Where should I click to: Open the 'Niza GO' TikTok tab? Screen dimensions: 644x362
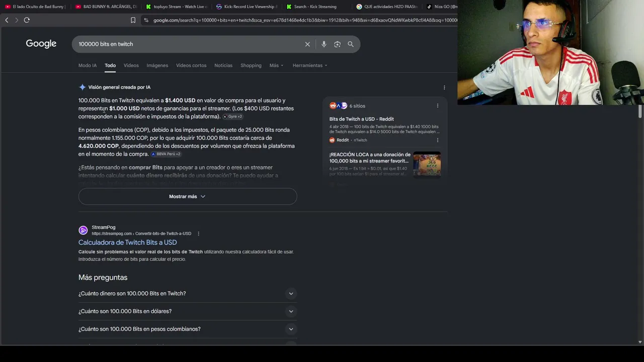pos(441,7)
